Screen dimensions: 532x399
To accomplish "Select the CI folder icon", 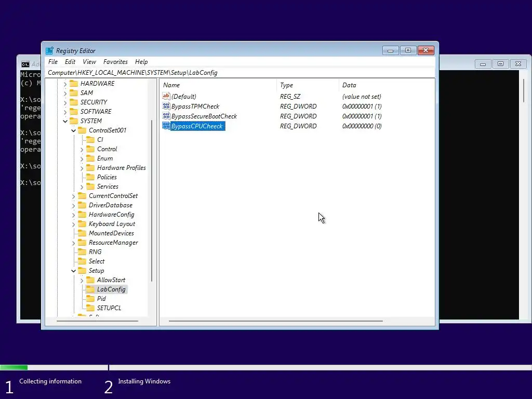I will 90,139.
